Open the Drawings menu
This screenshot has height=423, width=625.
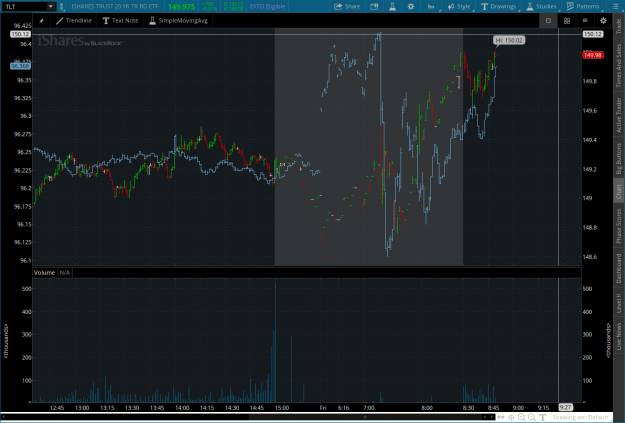tap(499, 6)
